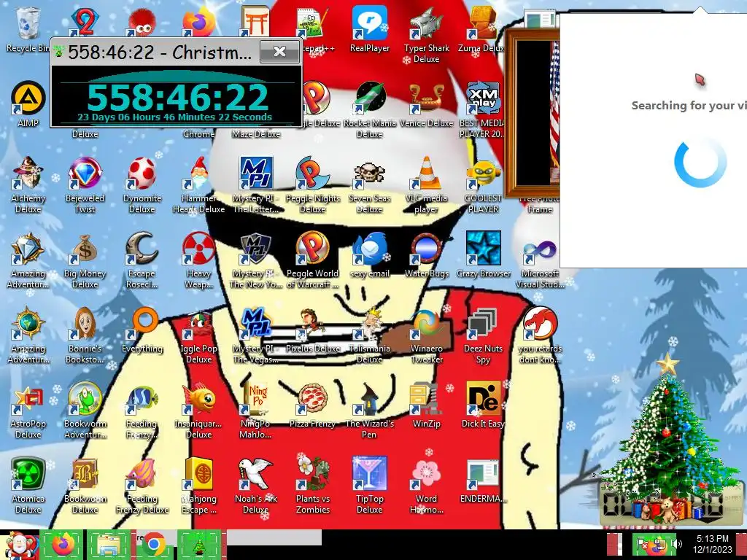Launch Typer Shark Deluxe shortcut

coord(426,23)
